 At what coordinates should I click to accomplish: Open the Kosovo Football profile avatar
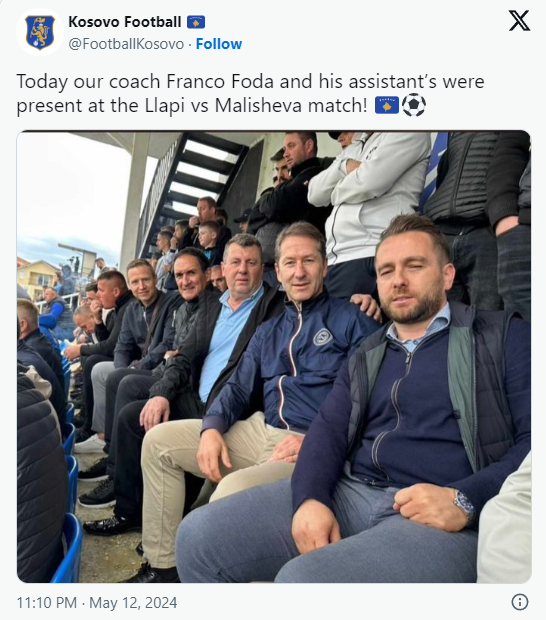(x=40, y=32)
